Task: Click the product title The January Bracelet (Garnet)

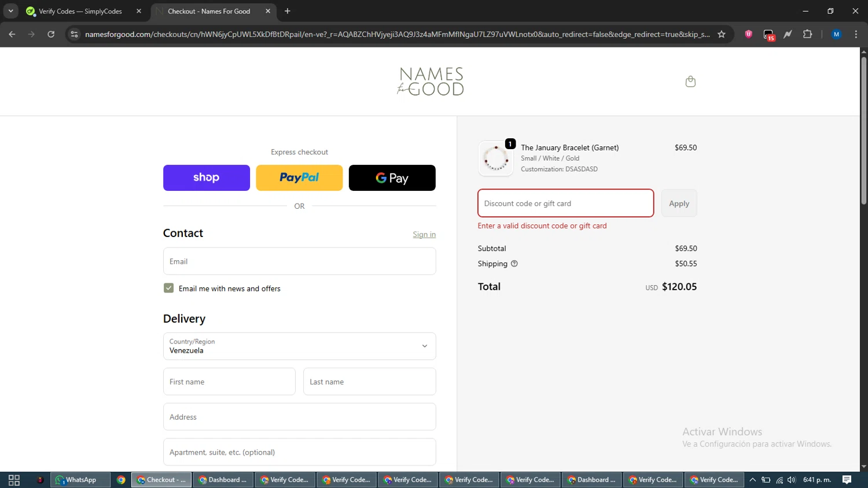Action: [x=570, y=147]
